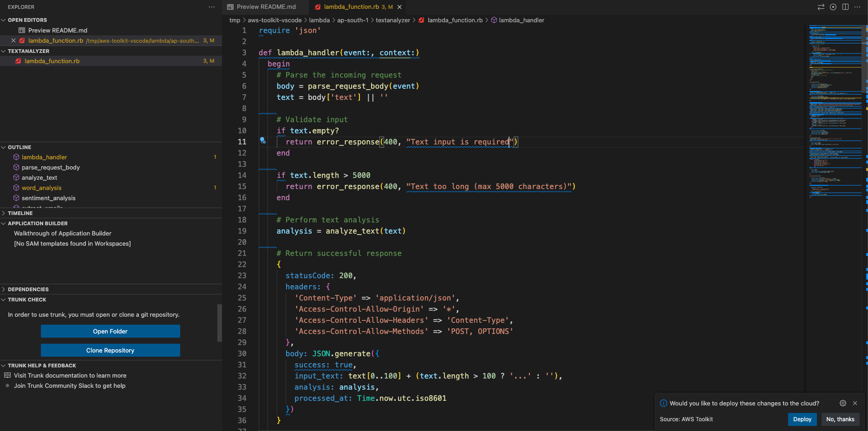Click 'No SAM templates found in Workspaces' text
This screenshot has height=431, width=868.
click(x=72, y=243)
